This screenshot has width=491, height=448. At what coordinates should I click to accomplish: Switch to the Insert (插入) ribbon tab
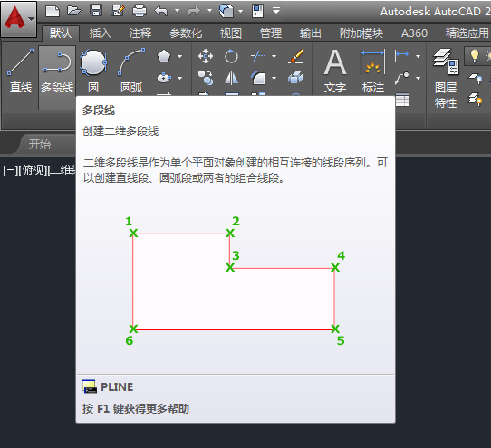[101, 33]
